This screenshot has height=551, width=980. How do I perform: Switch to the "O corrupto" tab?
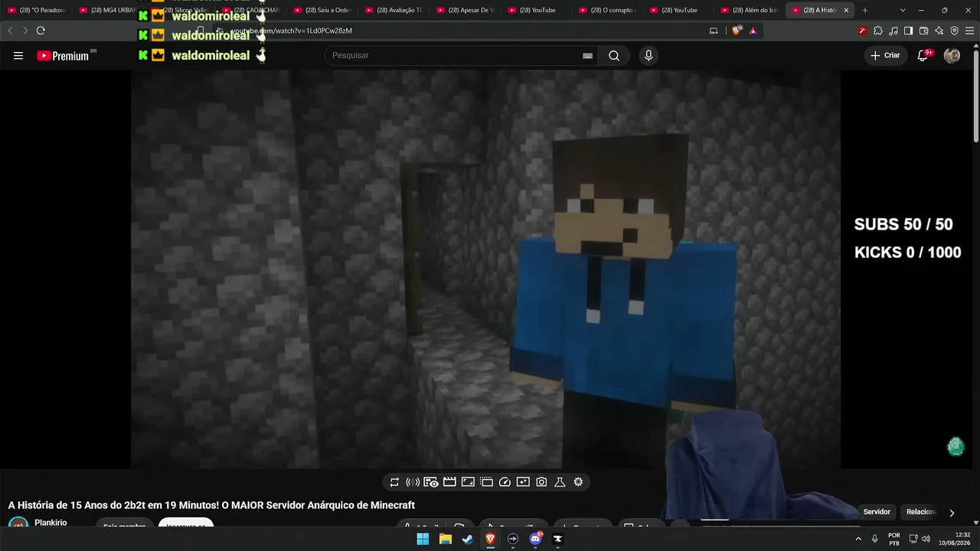click(x=608, y=10)
